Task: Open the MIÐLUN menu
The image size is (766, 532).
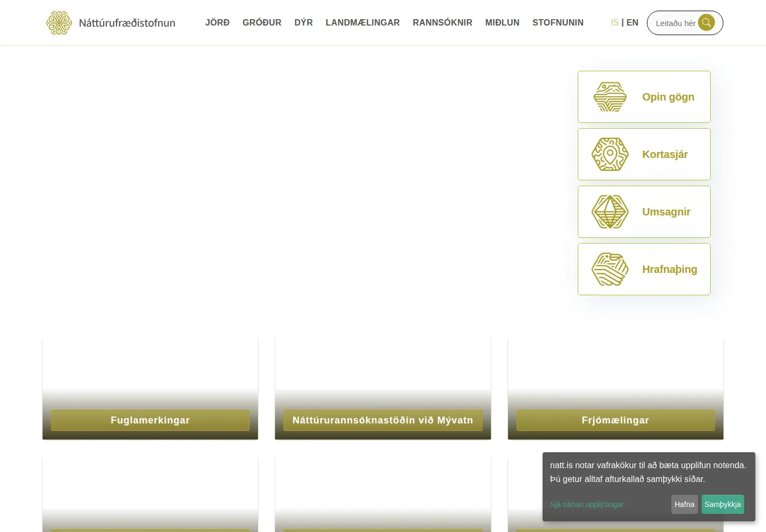Action: (502, 22)
